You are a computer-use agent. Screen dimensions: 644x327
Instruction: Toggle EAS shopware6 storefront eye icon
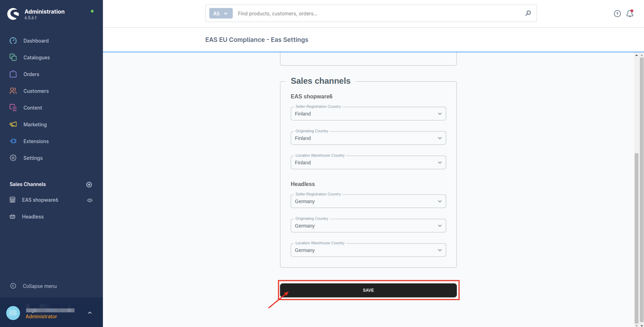click(90, 200)
